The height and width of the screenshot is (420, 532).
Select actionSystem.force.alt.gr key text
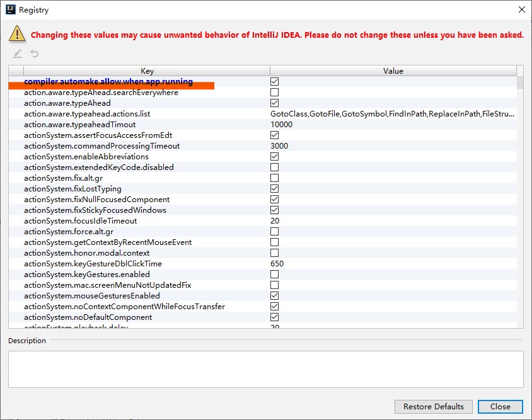(69, 232)
